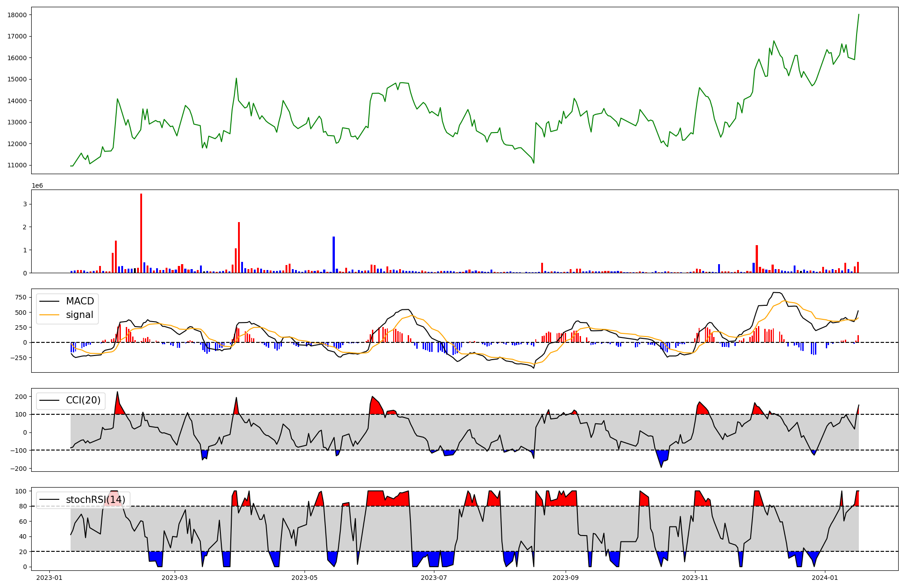The height and width of the screenshot is (588, 905).
Task: Select the stochRSI(14) legend entry
Action: pos(95,500)
